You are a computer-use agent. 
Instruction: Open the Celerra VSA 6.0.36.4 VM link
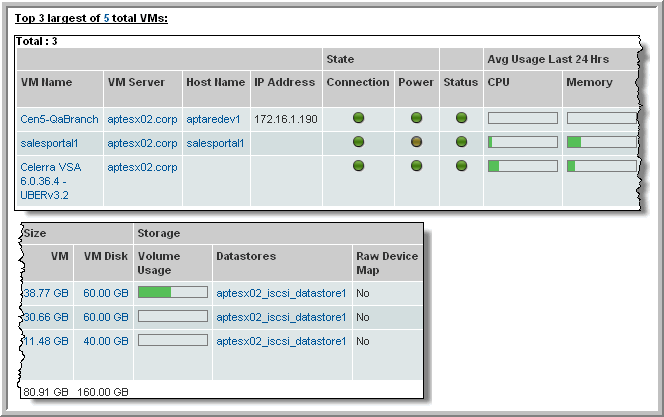click(51, 181)
